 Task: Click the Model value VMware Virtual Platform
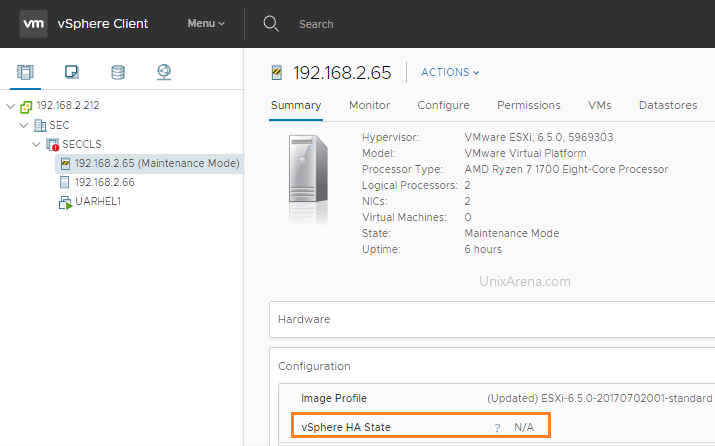click(525, 153)
